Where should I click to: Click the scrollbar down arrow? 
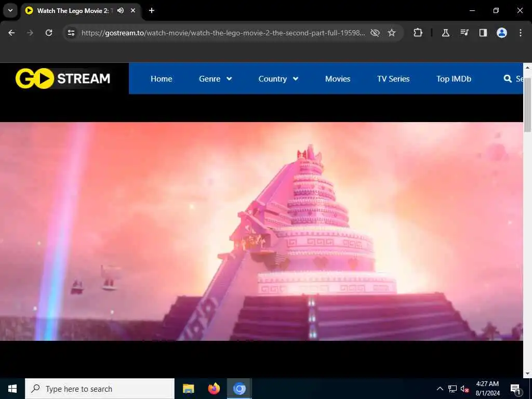527,374
